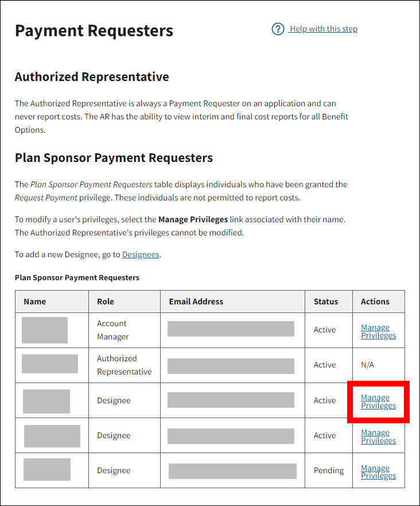Click the Email Address column header

click(196, 302)
